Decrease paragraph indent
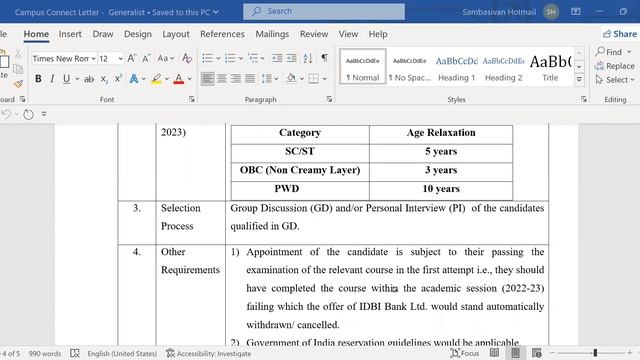The height and width of the screenshot is (360, 640). coord(277,58)
